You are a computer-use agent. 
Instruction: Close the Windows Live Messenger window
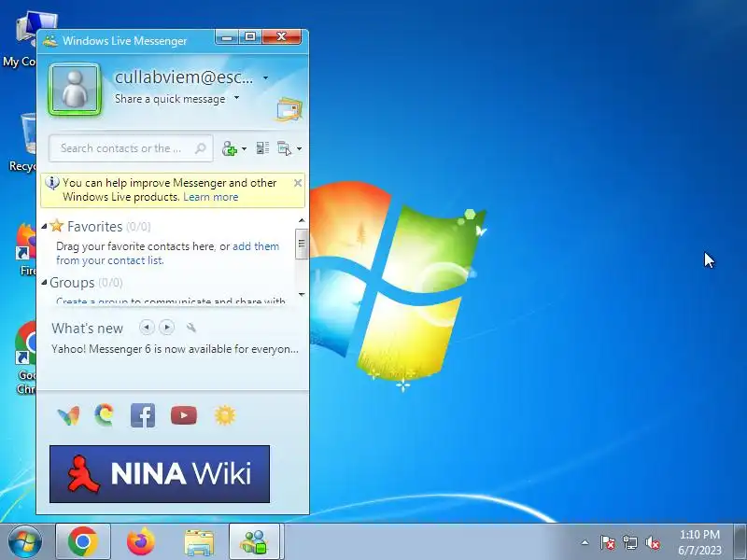(282, 37)
